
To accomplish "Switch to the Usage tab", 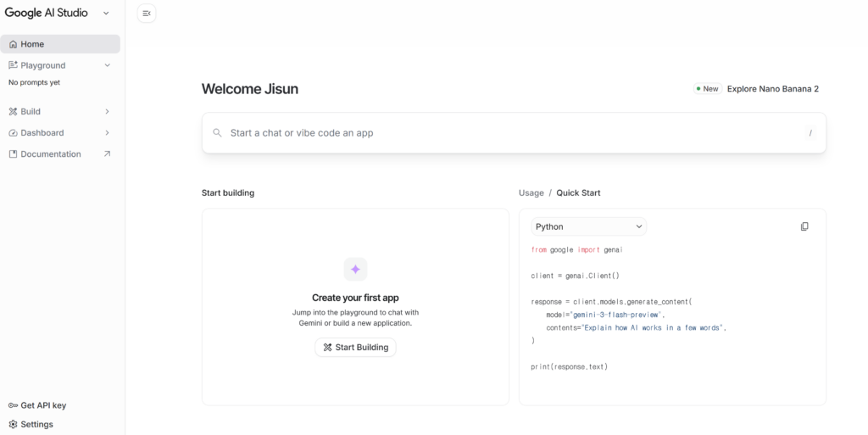I will pos(531,193).
